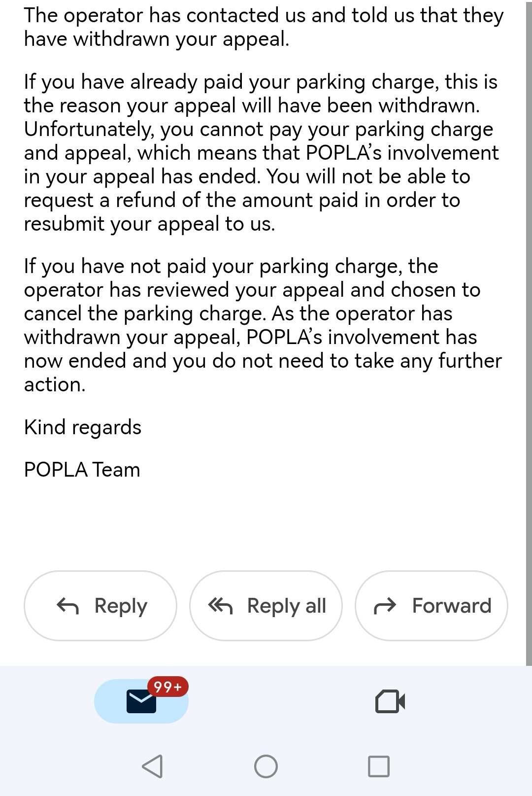Open recent apps with the square button
532x796 pixels.
[379, 766]
